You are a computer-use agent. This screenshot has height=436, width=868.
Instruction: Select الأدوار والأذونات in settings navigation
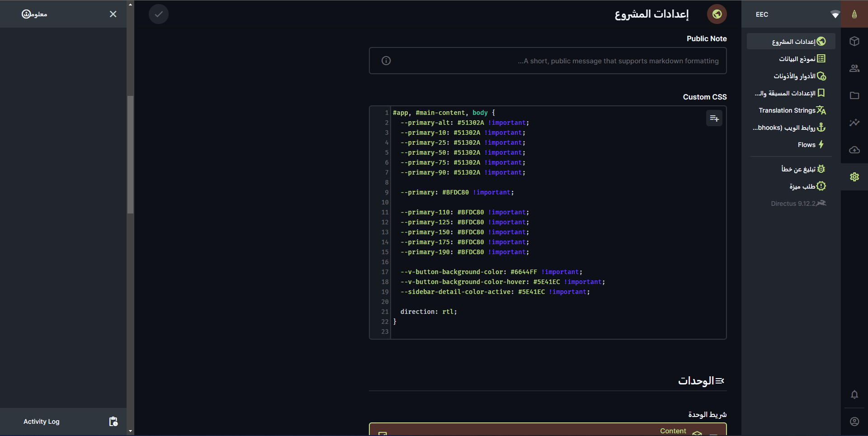[x=791, y=76]
